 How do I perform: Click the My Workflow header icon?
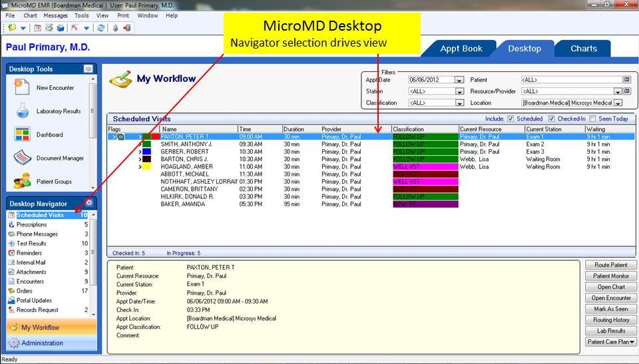(120, 79)
